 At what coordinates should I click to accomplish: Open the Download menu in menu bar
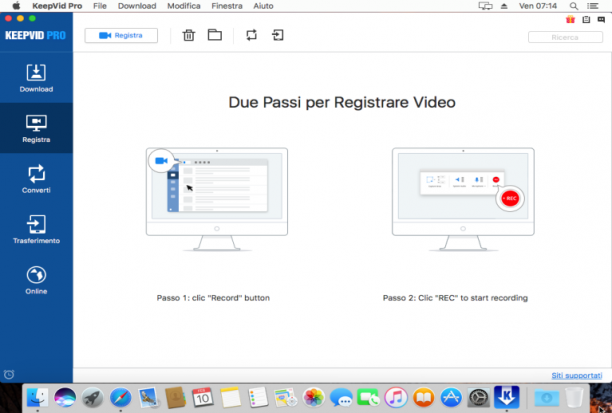(137, 6)
